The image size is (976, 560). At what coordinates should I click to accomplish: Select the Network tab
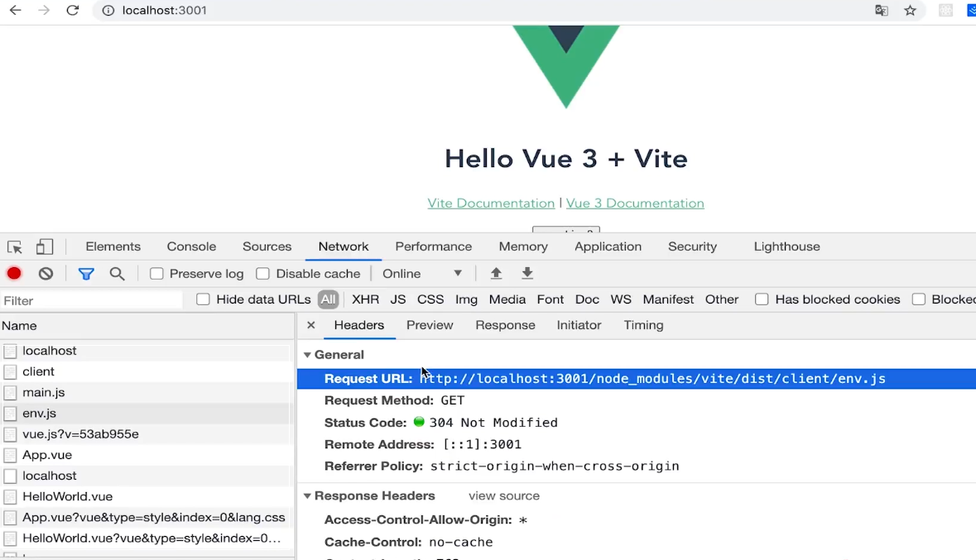[x=344, y=246]
